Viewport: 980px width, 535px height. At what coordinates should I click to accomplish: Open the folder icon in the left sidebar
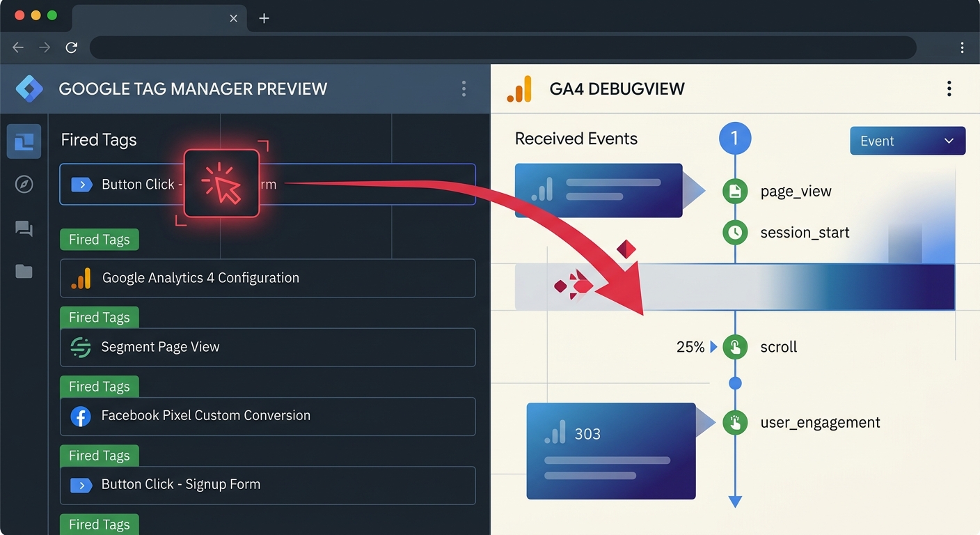pos(24,272)
